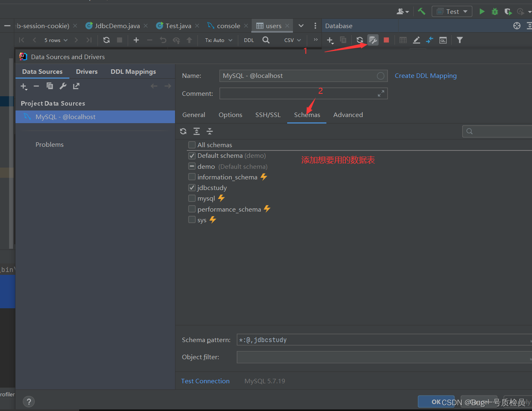Open query console icon in Database toolbar
Image resolution: width=532 pixels, height=411 pixels.
443,40
